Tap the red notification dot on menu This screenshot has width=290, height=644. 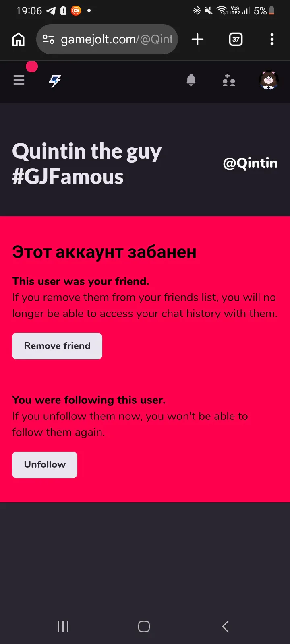pyautogui.click(x=32, y=67)
